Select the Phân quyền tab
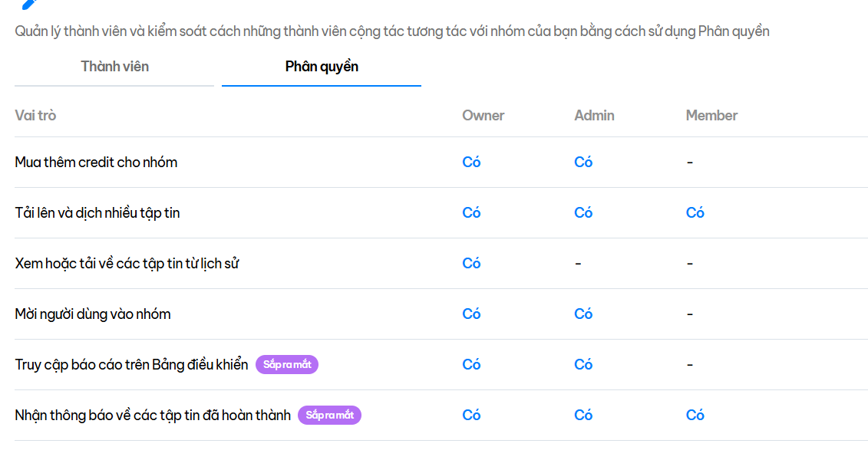868x460 pixels. 322,67
